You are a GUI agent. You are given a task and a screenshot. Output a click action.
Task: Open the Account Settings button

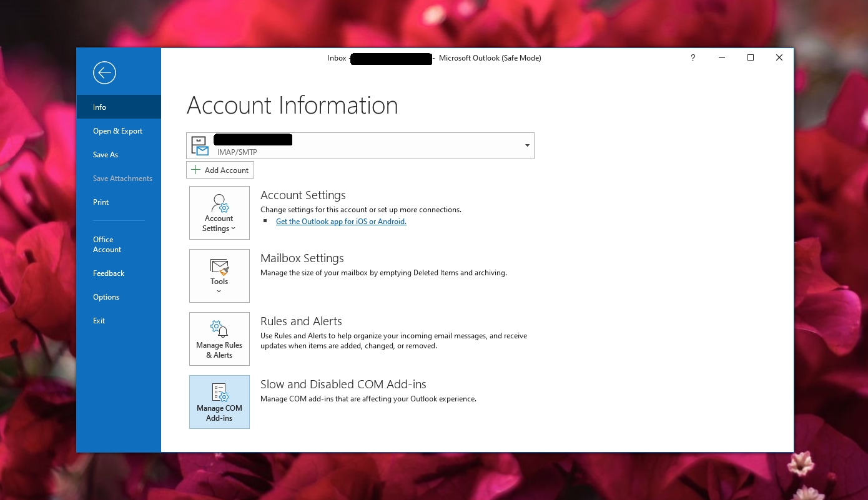(219, 213)
